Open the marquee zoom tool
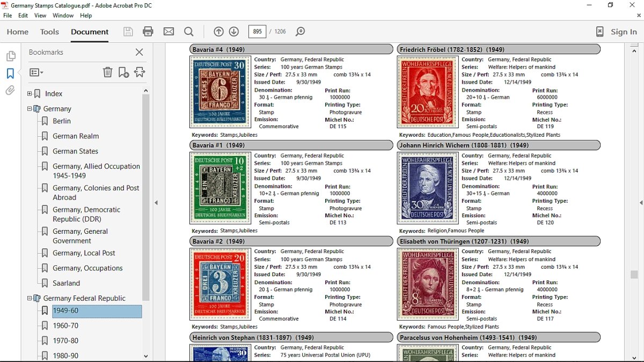The height and width of the screenshot is (362, 644). pyautogui.click(x=301, y=32)
